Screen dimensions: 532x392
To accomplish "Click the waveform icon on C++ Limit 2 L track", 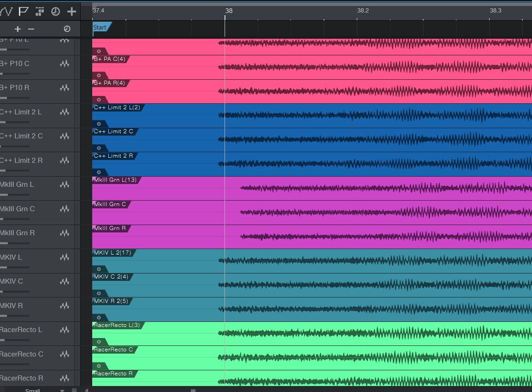I will 65,112.
